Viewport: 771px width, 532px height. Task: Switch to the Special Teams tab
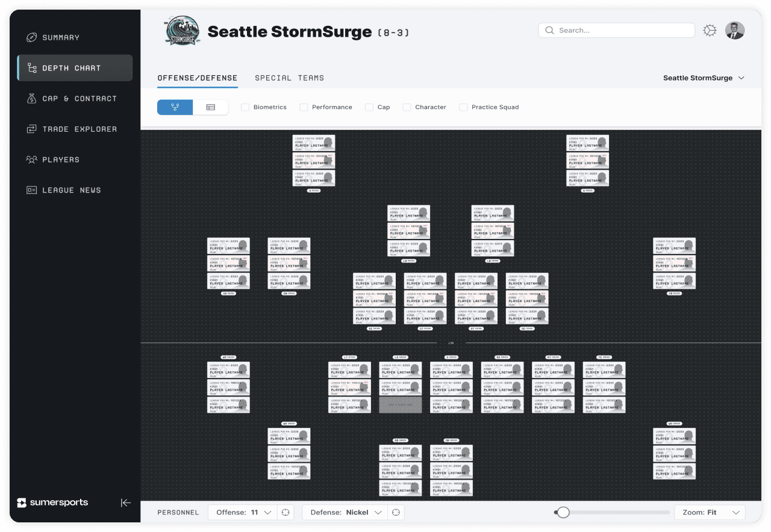tap(289, 78)
